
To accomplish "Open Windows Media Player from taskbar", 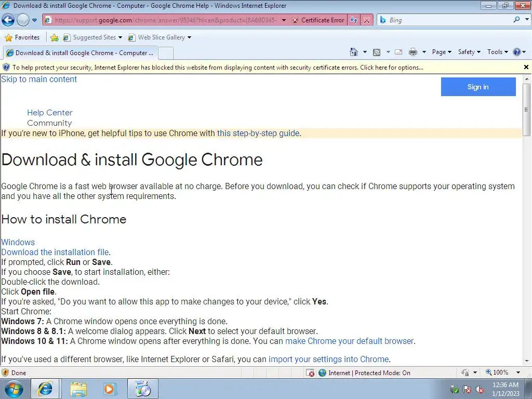I will click(110, 389).
